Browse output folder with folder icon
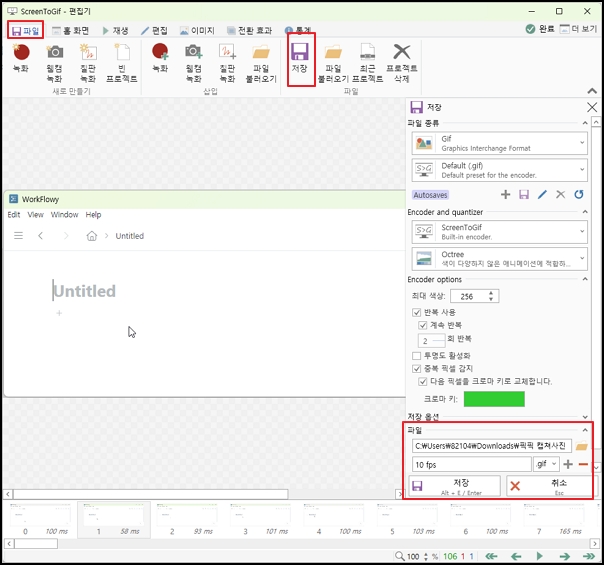 [581, 446]
